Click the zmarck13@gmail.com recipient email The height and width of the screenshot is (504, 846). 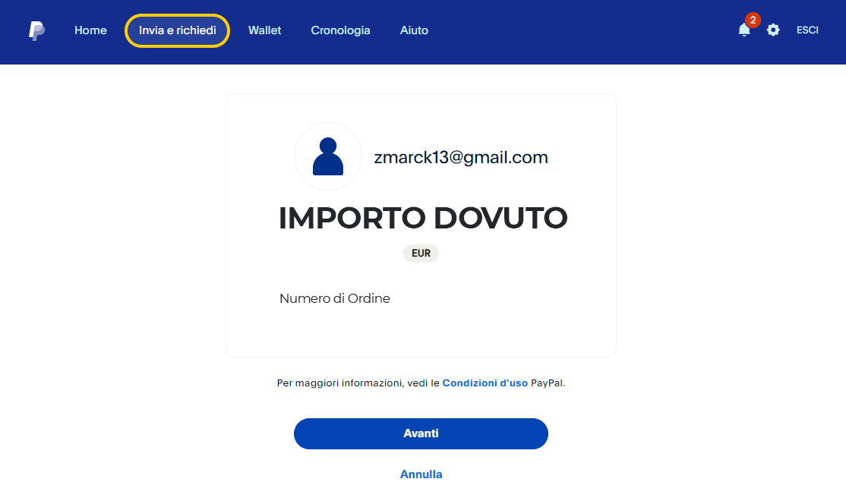[x=461, y=157]
